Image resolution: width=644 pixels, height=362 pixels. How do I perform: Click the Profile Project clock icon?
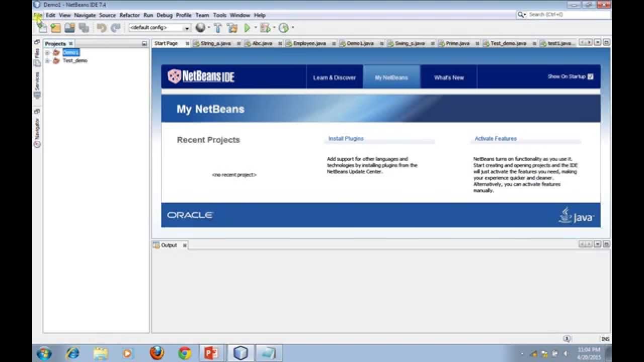pos(283,28)
